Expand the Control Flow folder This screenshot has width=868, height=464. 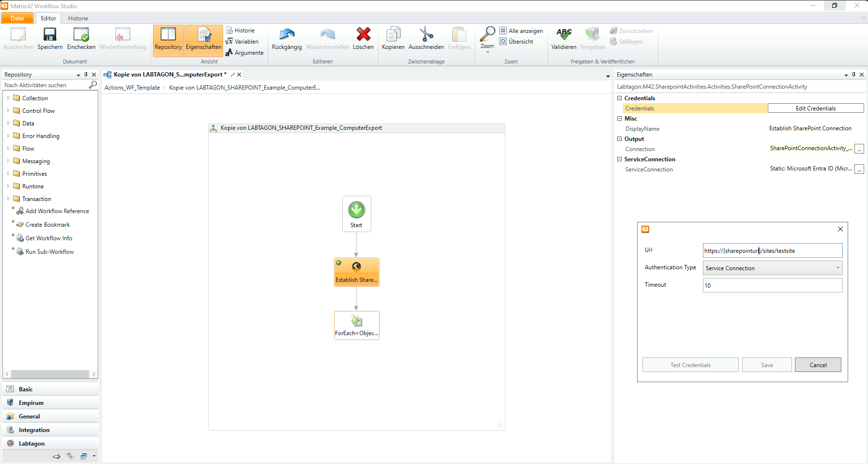pyautogui.click(x=8, y=111)
